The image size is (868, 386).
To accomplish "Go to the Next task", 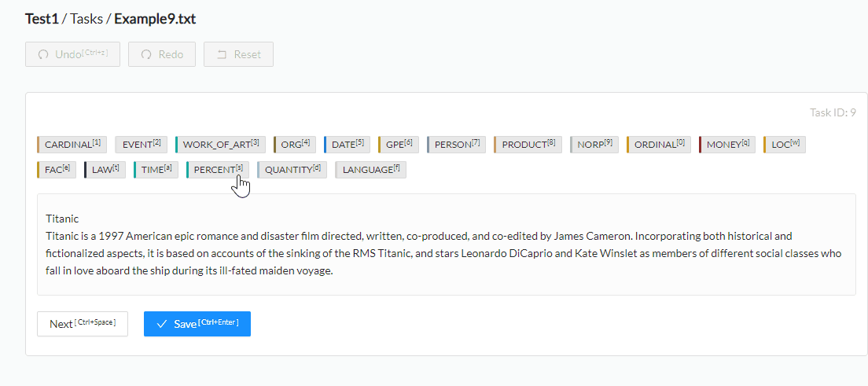I will [x=83, y=324].
